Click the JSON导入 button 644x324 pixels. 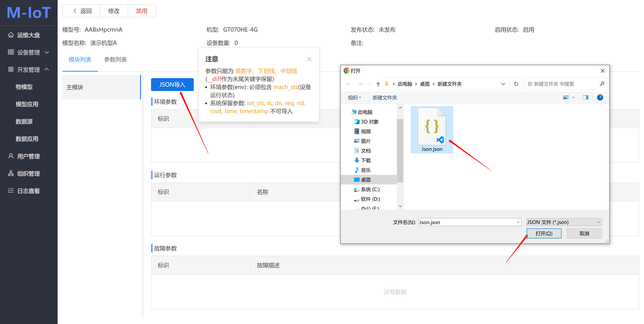(172, 85)
